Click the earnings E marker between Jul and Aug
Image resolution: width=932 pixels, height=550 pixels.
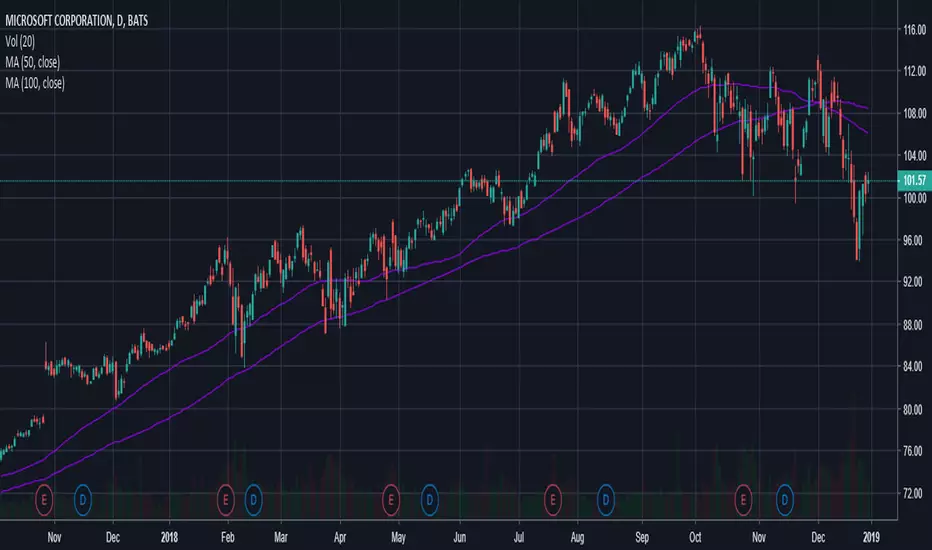click(553, 500)
